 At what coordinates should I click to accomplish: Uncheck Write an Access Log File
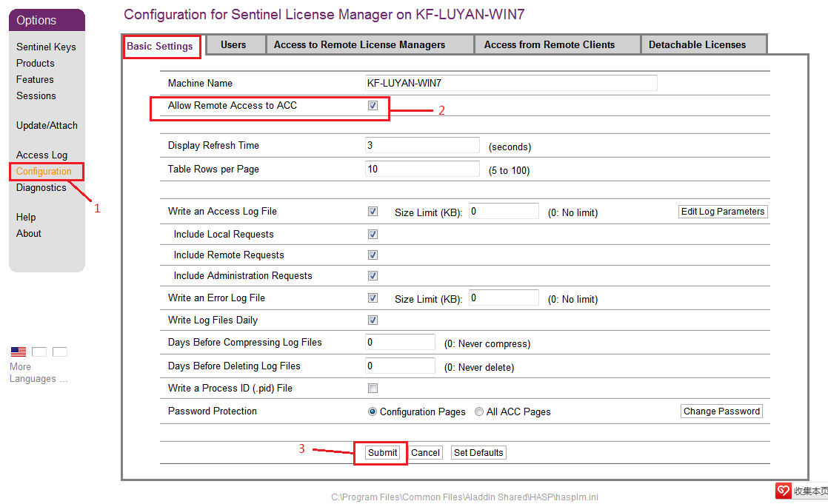click(373, 212)
